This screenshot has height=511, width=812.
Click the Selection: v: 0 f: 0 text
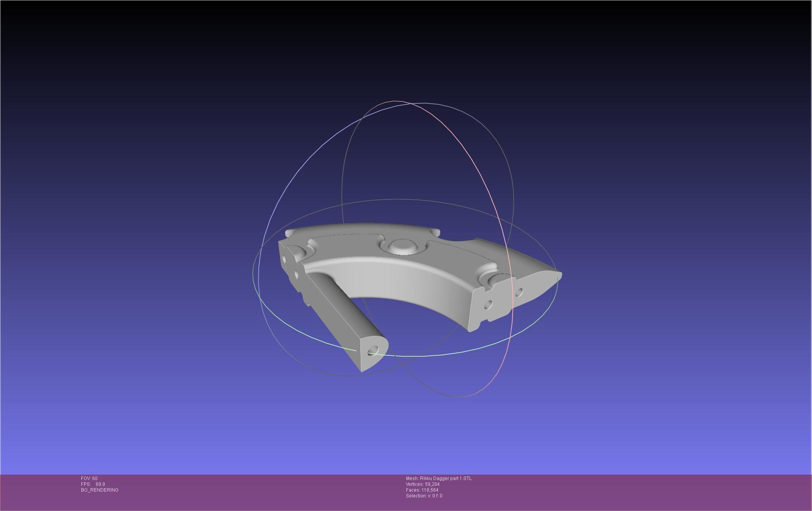(424, 496)
